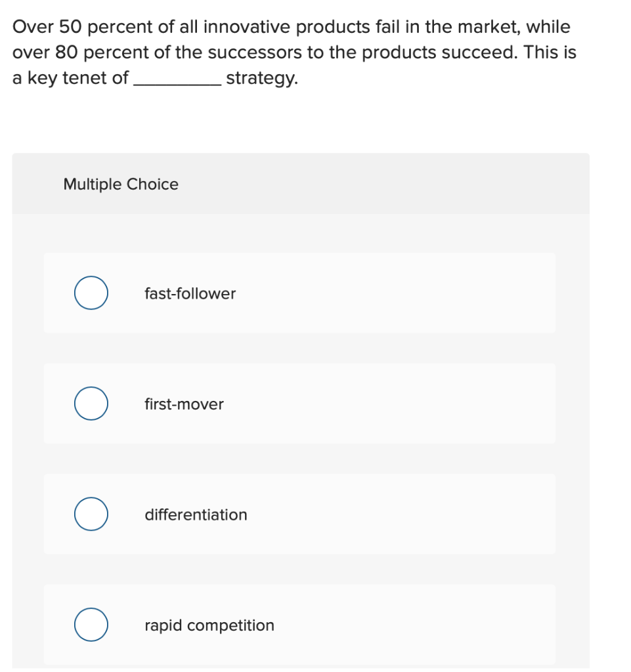Choose the answer labeled rapid competition
The width and height of the screenshot is (631, 672).
tap(209, 625)
